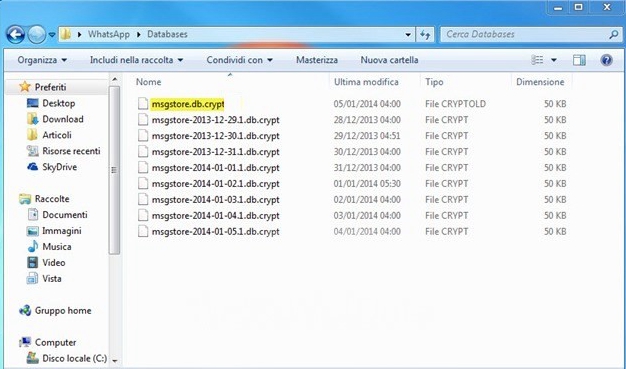The height and width of the screenshot is (369, 626).
Task: Click the 01/01/2014 05:30 date cell
Action: pyautogui.click(x=367, y=184)
